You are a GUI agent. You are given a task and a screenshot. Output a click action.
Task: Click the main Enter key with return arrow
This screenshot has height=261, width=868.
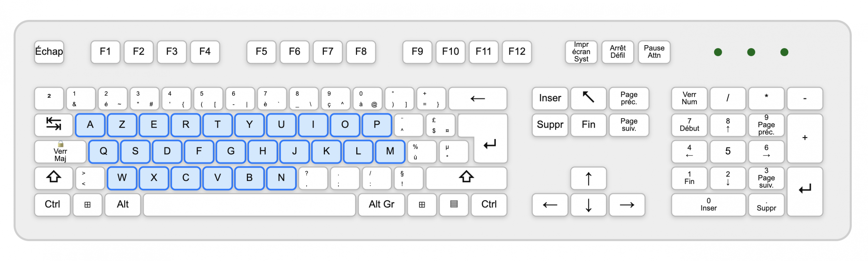click(x=490, y=144)
